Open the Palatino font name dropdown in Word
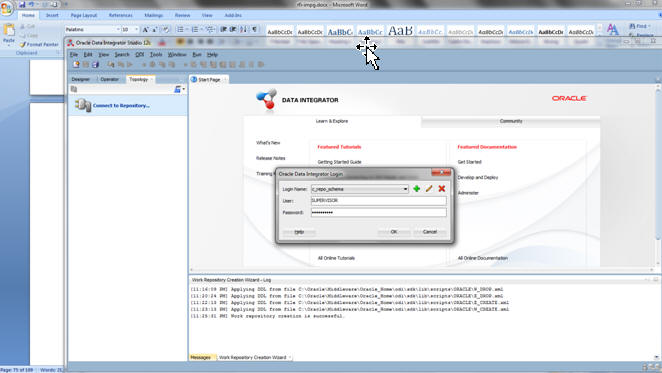The height and width of the screenshot is (373, 662). (x=117, y=30)
